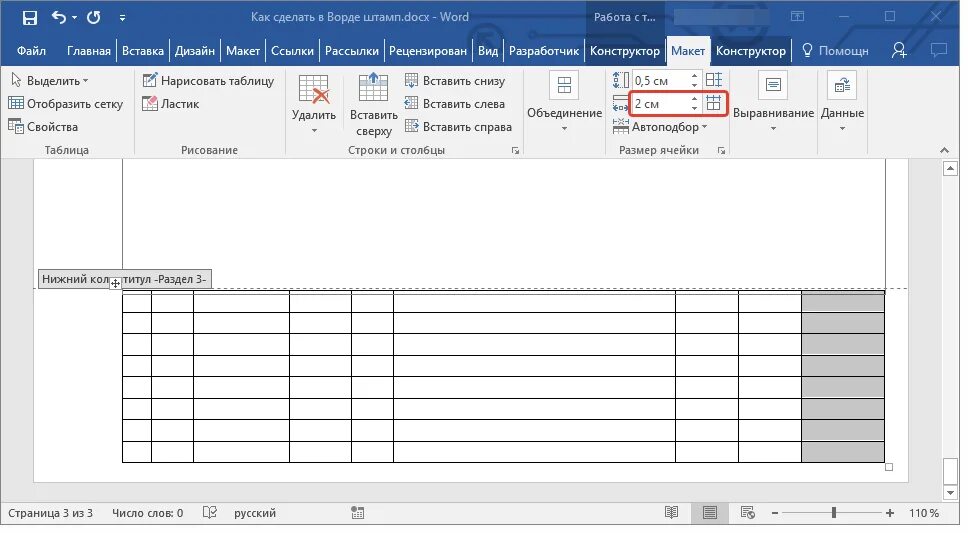This screenshot has height=533, width=968.
Task: Switch to Read Mode view
Action: pyautogui.click(x=671, y=513)
